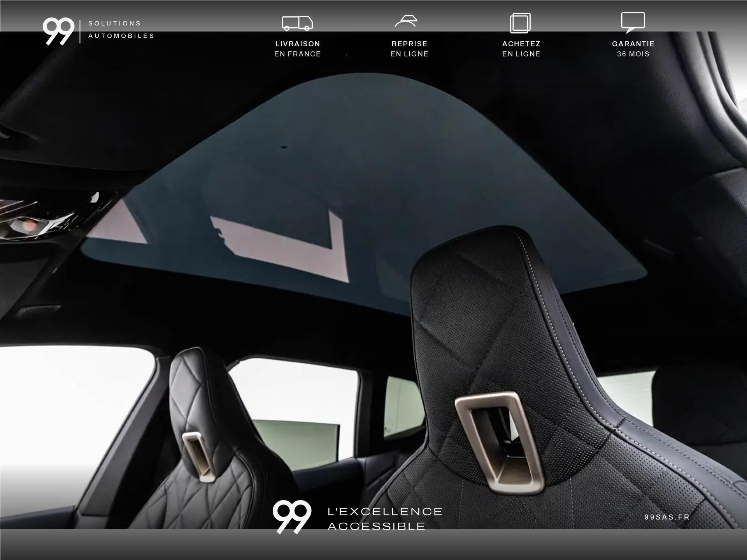Screen dimensions: 747x560
Task: Click the 99SAS.FR website text
Action: pos(667,517)
